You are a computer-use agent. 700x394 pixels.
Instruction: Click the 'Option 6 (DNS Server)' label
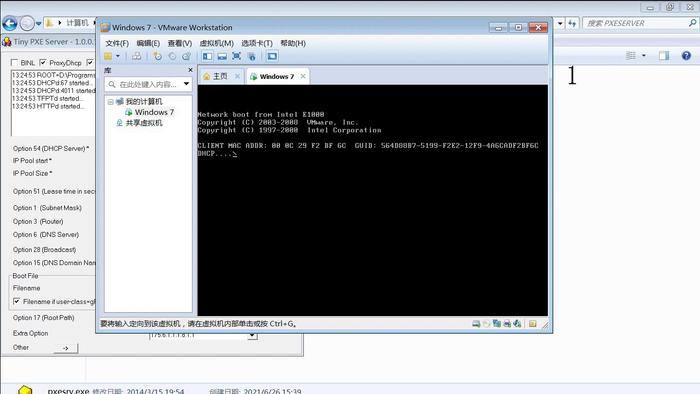click(x=46, y=234)
